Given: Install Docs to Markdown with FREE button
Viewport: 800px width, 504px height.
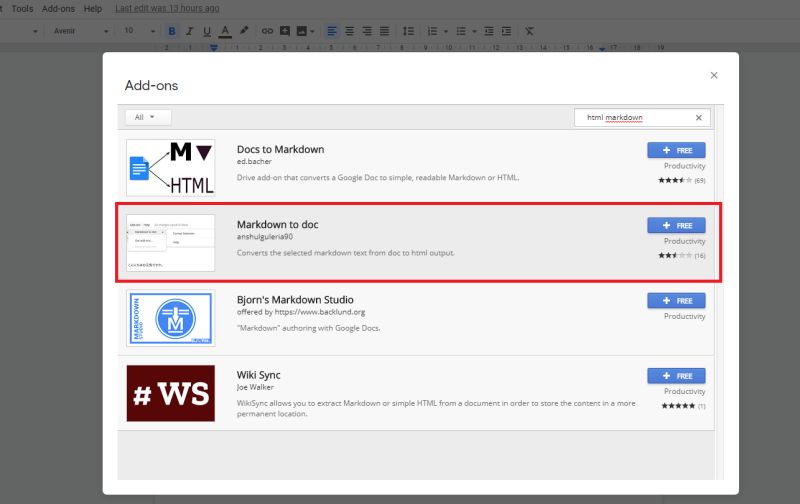Looking at the screenshot, I should coord(676,150).
